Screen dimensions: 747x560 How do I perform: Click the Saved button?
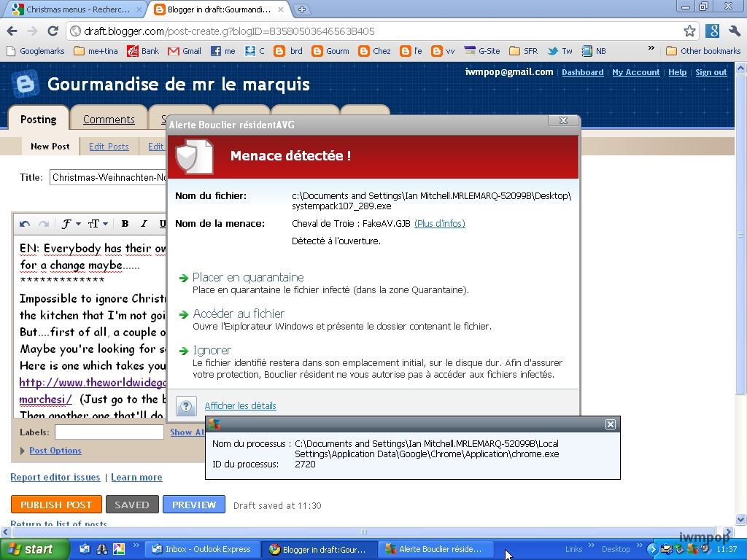pyautogui.click(x=132, y=505)
